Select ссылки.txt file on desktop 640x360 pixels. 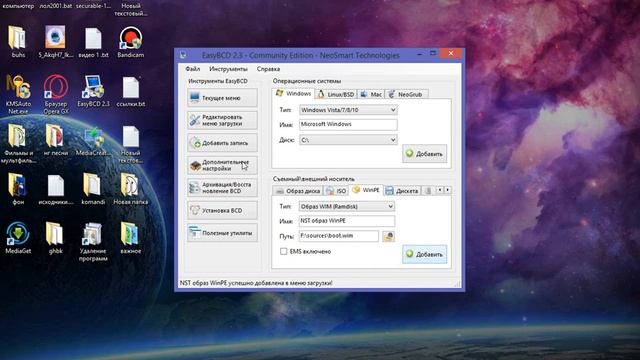click(x=131, y=91)
